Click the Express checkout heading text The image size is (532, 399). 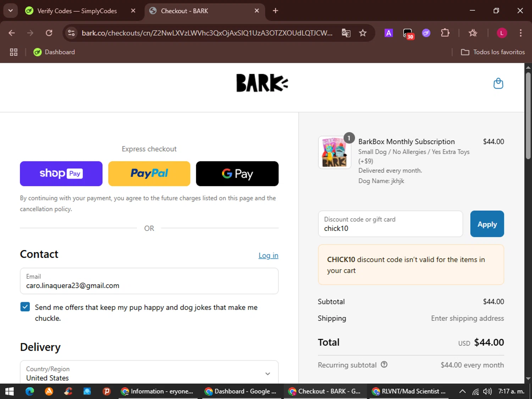point(149,149)
